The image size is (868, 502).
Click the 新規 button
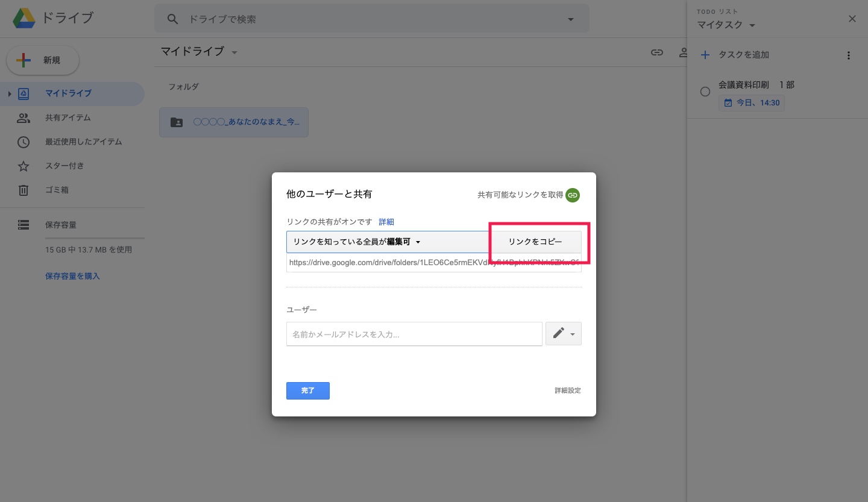coord(43,60)
